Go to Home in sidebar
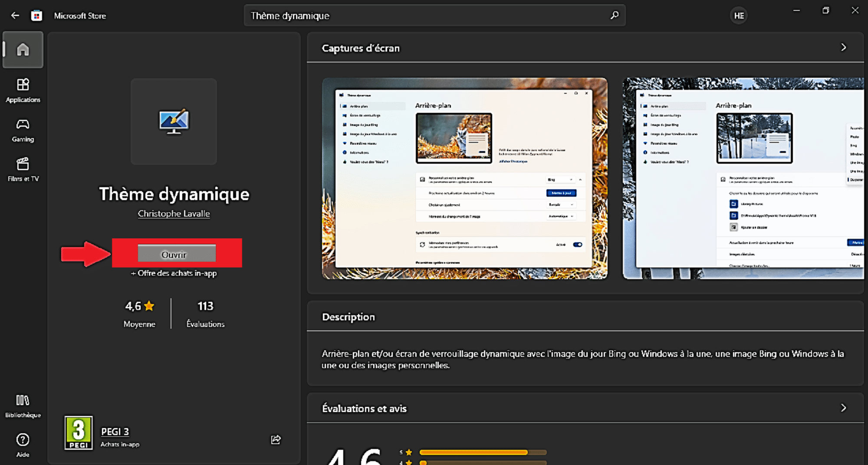868x465 pixels. pos(23,49)
